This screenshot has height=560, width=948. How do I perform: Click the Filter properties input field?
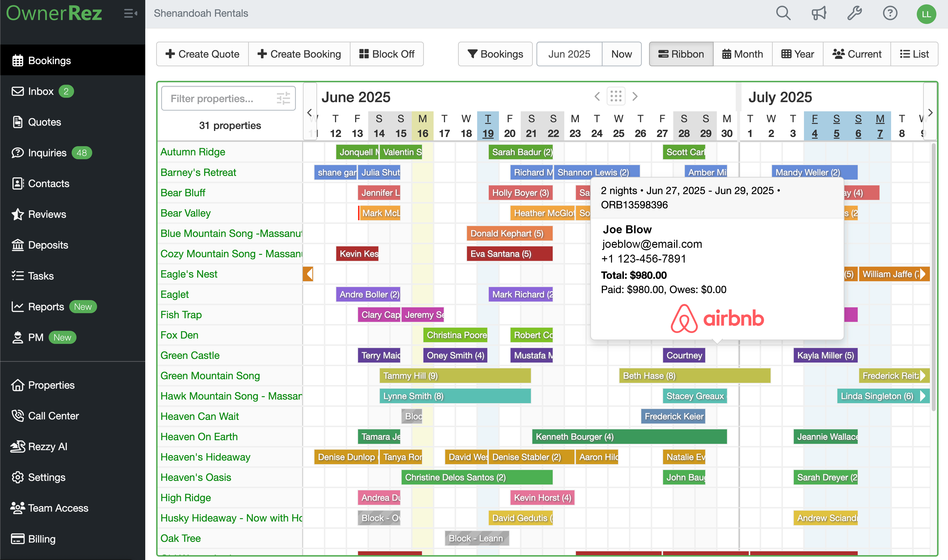(228, 98)
